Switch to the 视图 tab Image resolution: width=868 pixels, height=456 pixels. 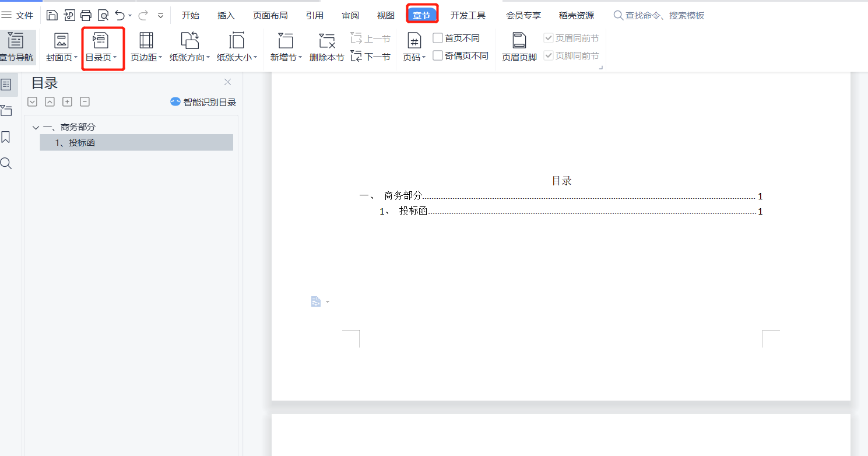(x=386, y=16)
